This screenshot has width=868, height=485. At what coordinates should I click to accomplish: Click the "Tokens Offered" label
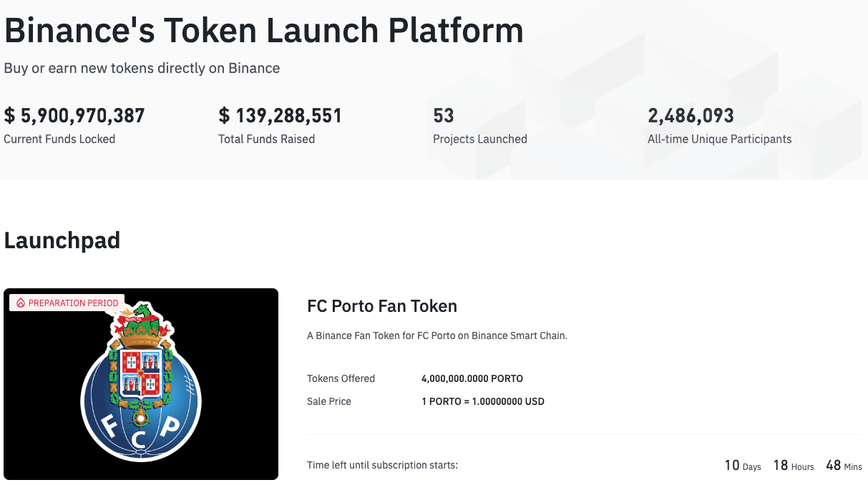341,378
